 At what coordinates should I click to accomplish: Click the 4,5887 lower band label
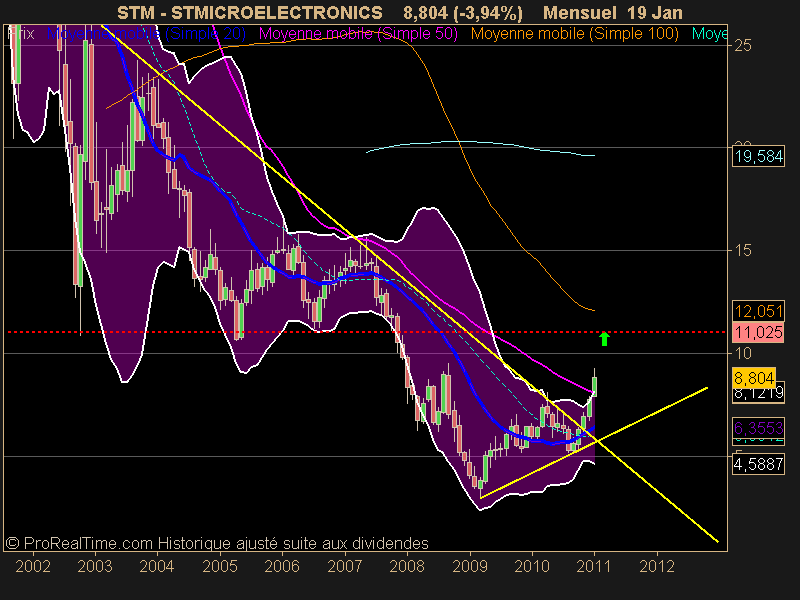pos(759,464)
